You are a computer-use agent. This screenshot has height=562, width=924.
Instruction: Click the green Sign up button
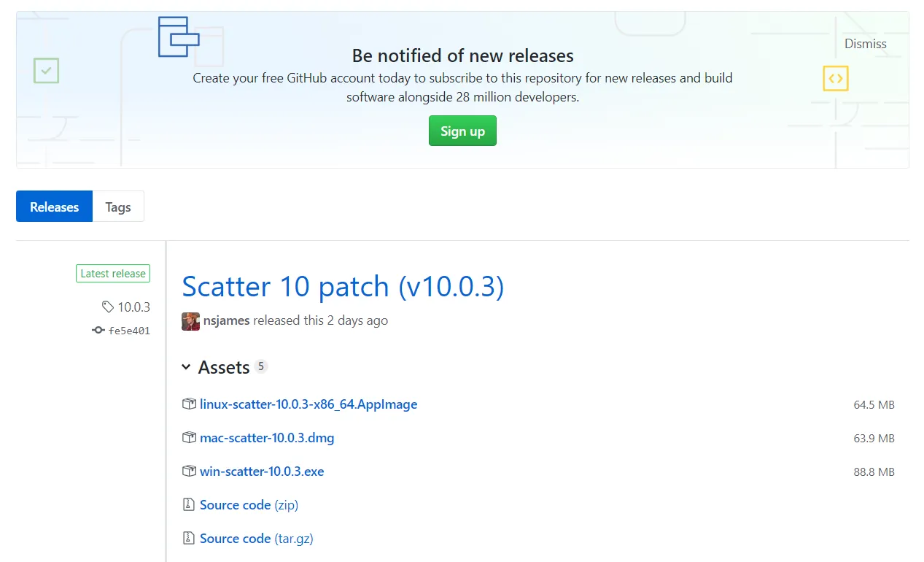pos(462,131)
